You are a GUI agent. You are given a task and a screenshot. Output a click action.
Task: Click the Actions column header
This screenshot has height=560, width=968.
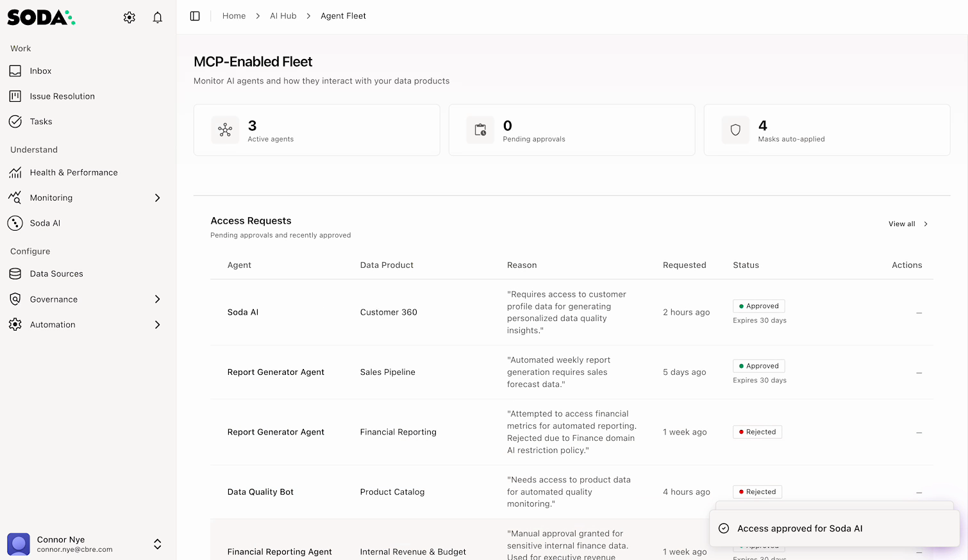pyautogui.click(x=907, y=265)
